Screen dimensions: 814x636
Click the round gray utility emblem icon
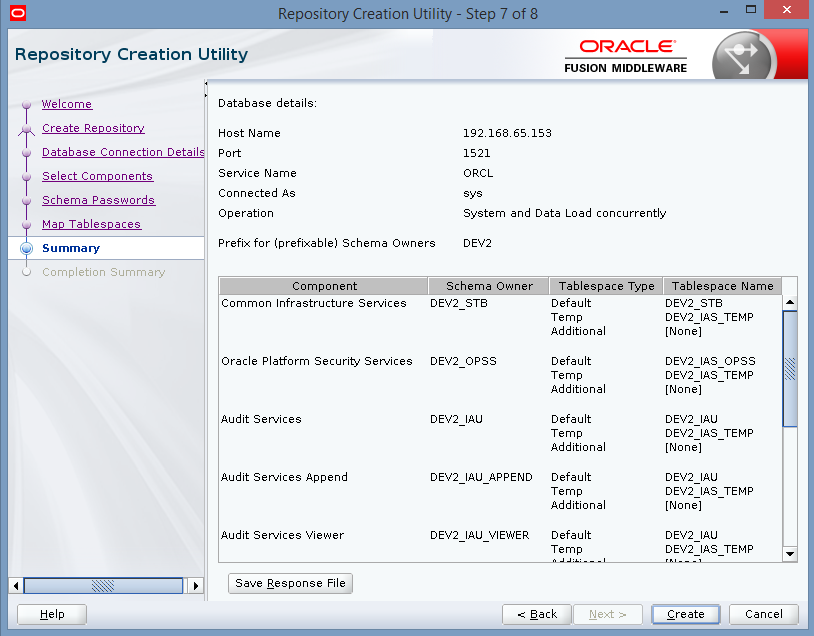pyautogui.click(x=744, y=56)
